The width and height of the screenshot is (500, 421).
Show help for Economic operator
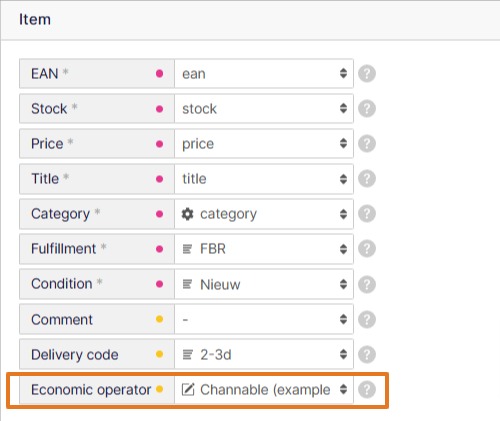367,389
